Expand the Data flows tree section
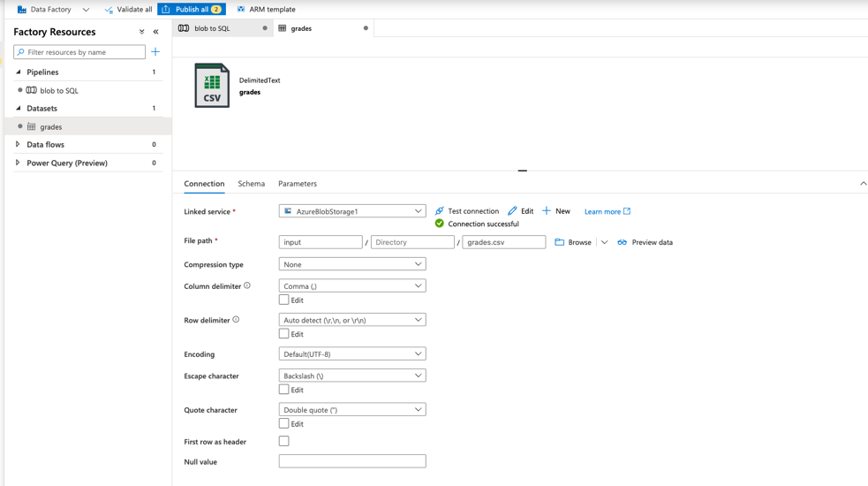Image resolution: width=868 pixels, height=486 pixels. click(x=18, y=145)
